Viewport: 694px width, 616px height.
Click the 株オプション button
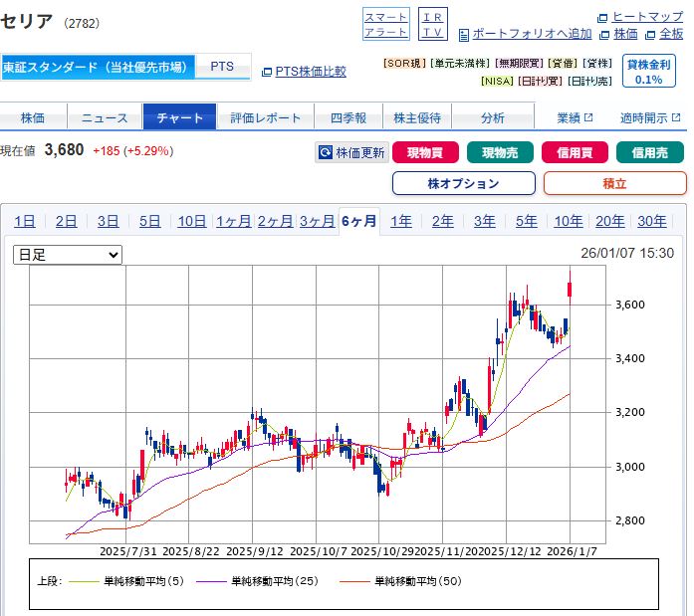click(463, 183)
